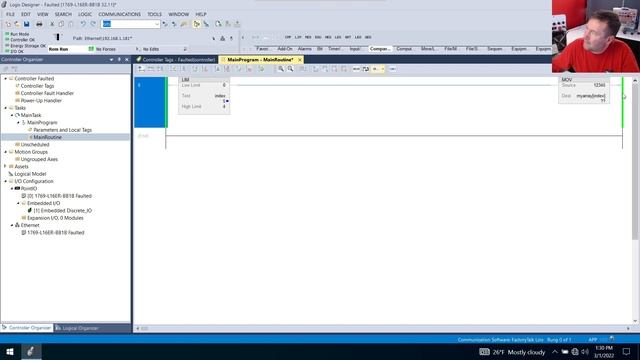The image size is (640, 360).
Task: Click the LIM instruction block on rung
Action: pyautogui.click(x=204, y=96)
